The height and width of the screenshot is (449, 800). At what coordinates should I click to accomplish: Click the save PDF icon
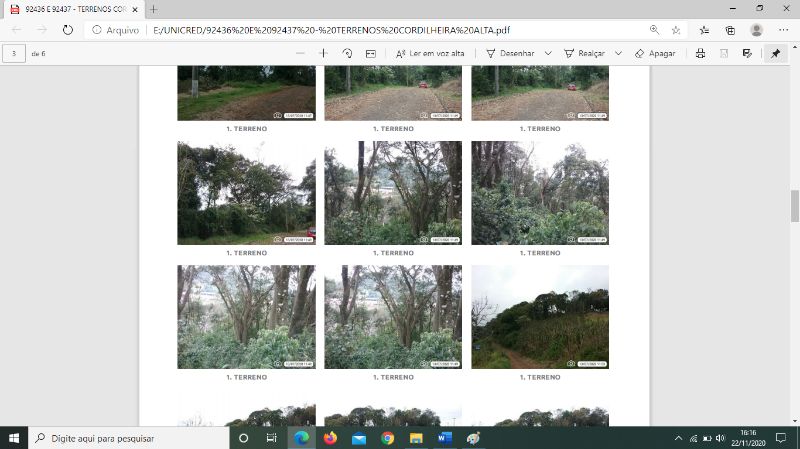(x=724, y=53)
